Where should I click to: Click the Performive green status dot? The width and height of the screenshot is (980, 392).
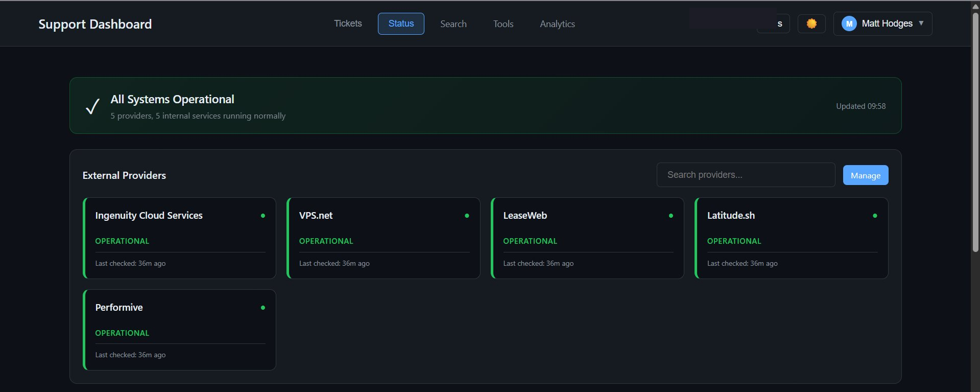pyautogui.click(x=263, y=308)
